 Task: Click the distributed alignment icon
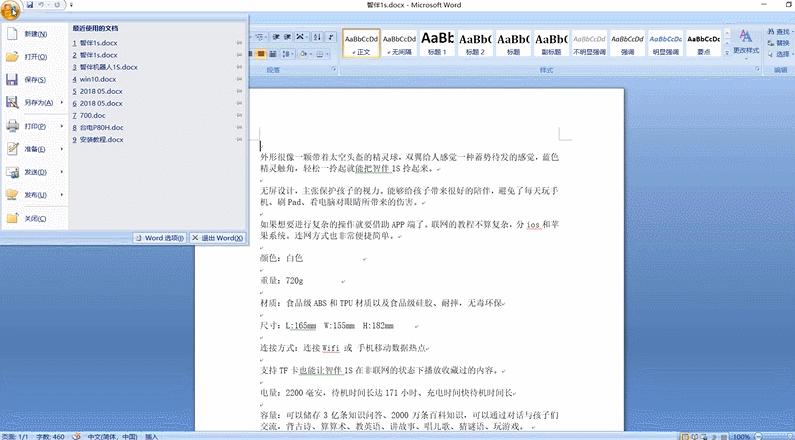(273, 53)
